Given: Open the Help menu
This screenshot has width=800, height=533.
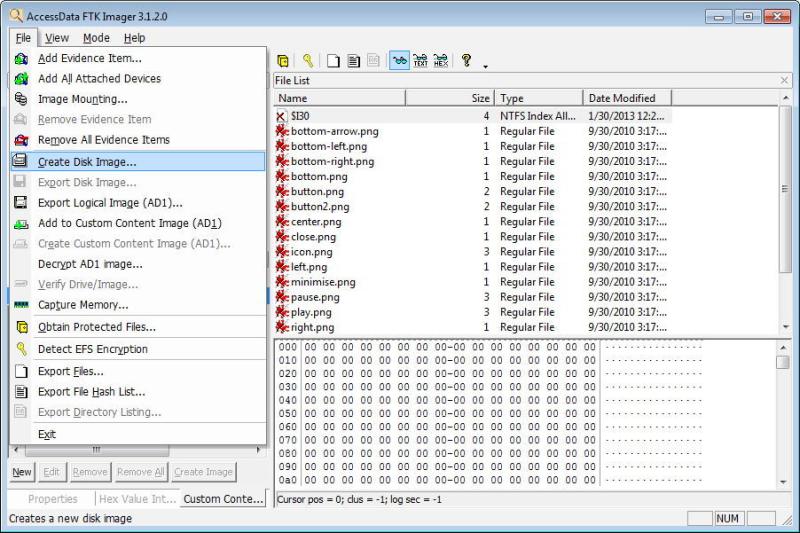Looking at the screenshot, I should (x=134, y=38).
